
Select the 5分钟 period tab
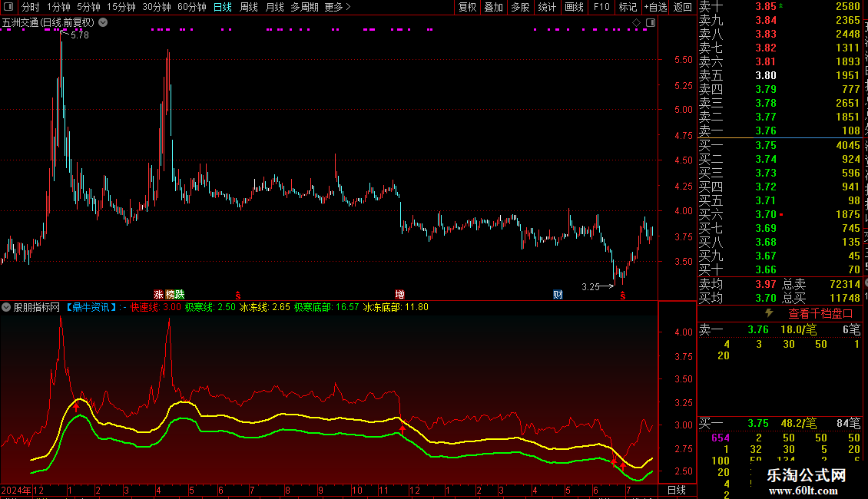click(x=88, y=7)
